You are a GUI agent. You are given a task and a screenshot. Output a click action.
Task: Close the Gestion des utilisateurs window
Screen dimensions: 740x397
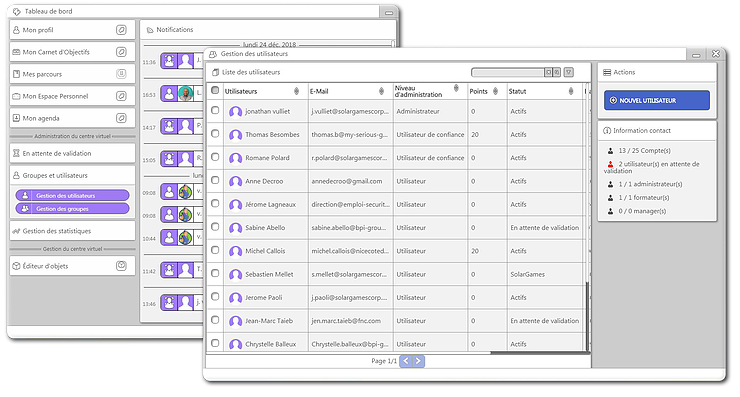pyautogui.click(x=716, y=54)
